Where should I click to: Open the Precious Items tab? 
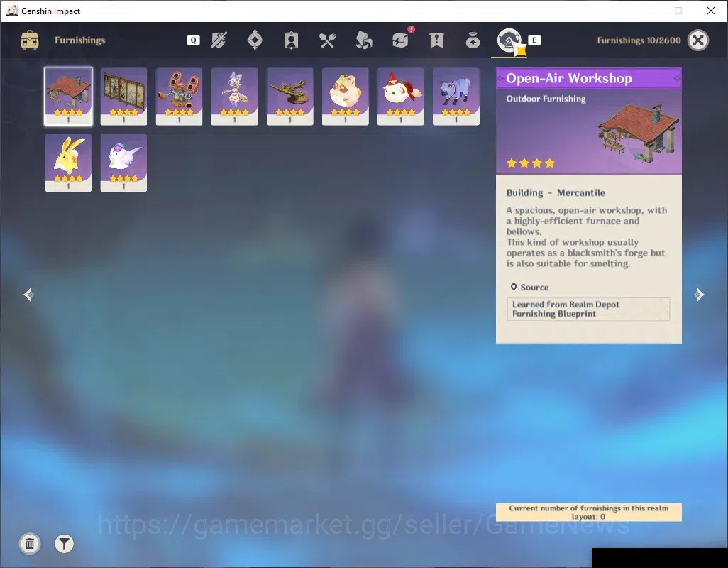[x=473, y=40]
